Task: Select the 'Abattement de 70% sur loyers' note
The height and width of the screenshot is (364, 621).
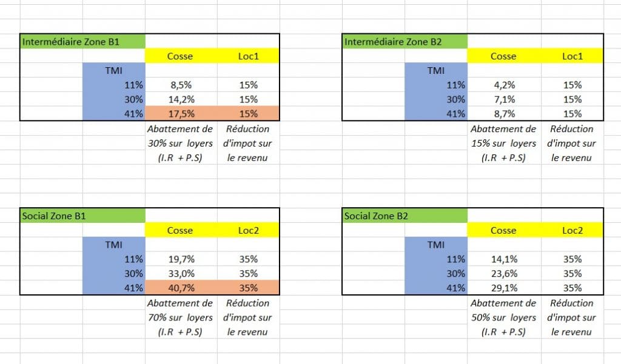Action: pyautogui.click(x=180, y=317)
